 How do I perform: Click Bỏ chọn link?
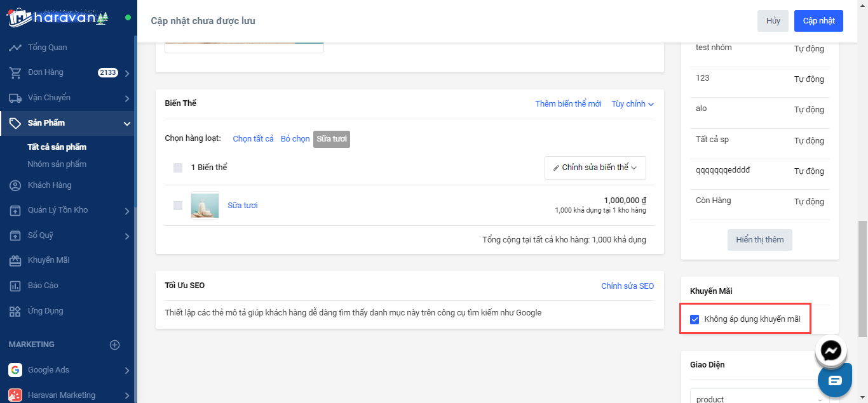(x=295, y=139)
